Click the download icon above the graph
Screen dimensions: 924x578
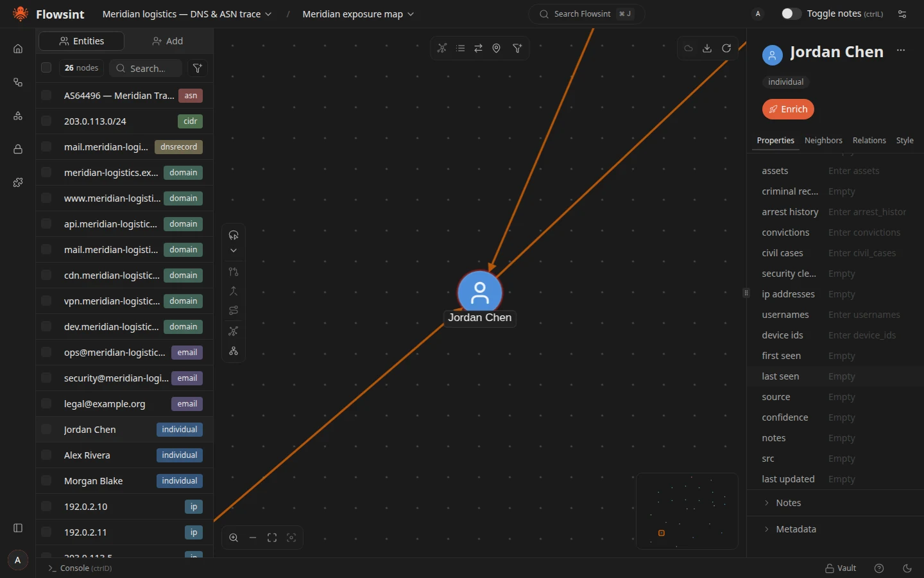tap(707, 48)
